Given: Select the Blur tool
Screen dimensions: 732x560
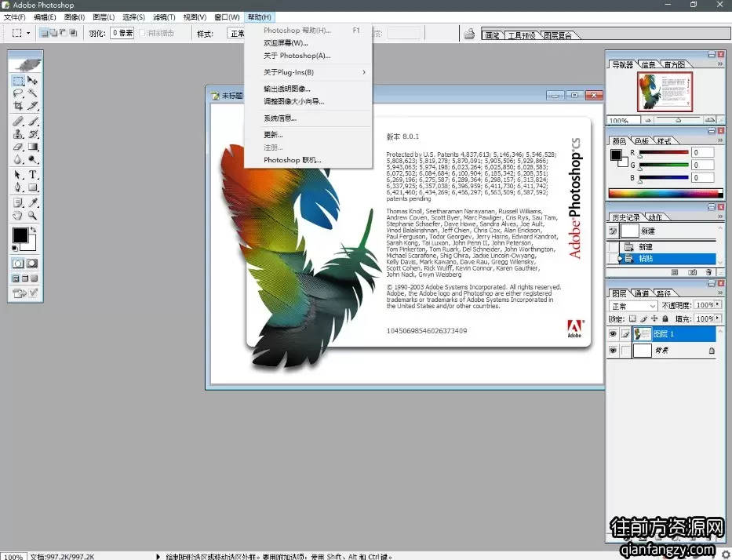Looking at the screenshot, I should [18, 159].
